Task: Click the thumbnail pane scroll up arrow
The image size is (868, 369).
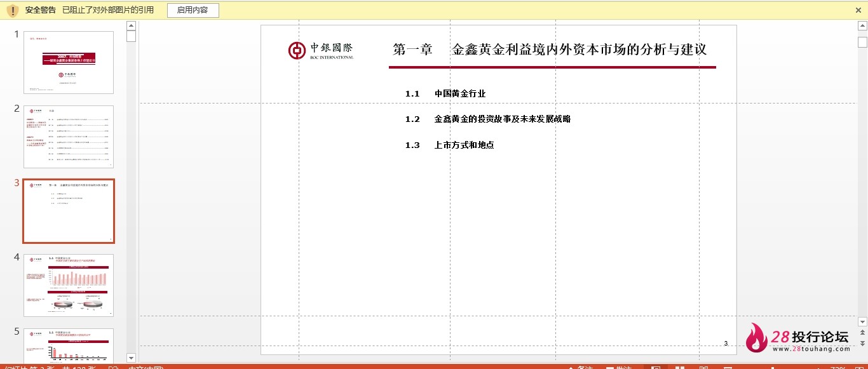Action: (x=132, y=25)
